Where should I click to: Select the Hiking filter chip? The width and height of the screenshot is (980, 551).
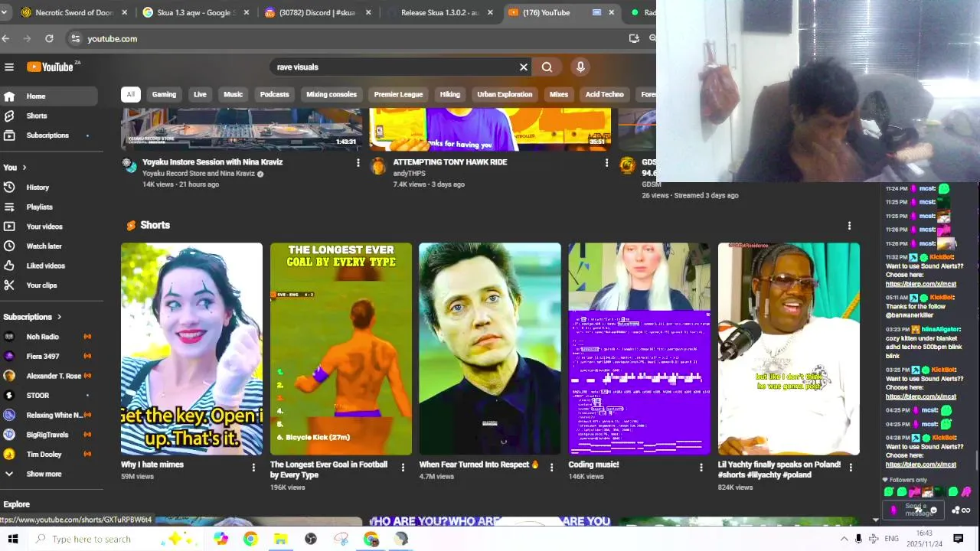pyautogui.click(x=450, y=94)
